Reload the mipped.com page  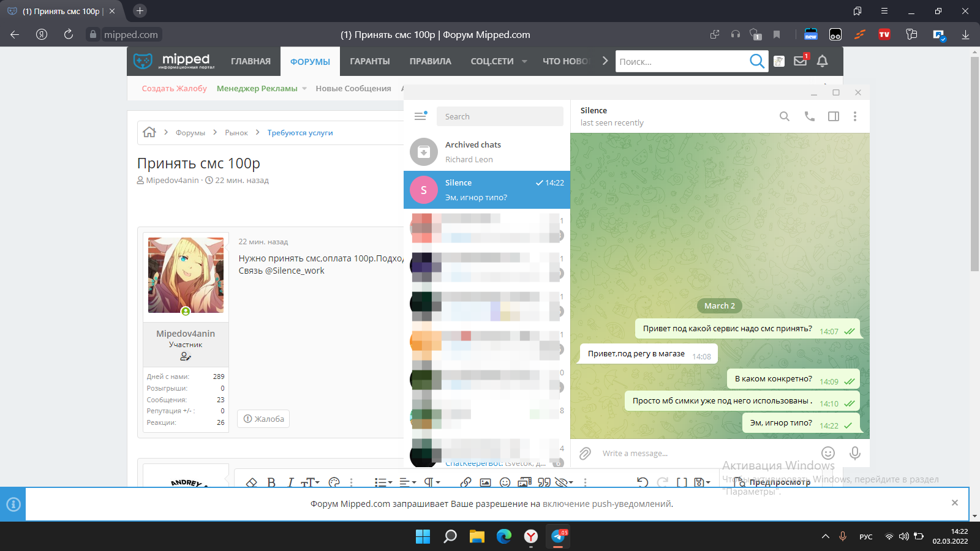point(68,34)
